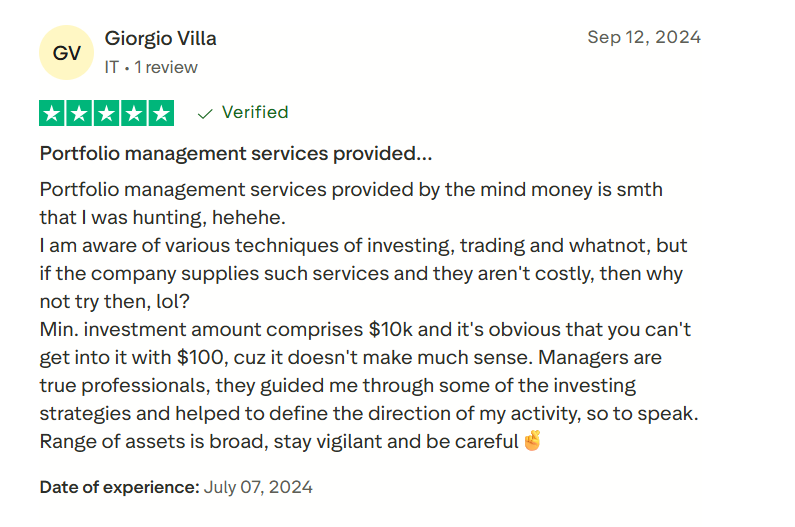
Task: Click the Sep 12, 2024 review date
Action: [644, 38]
